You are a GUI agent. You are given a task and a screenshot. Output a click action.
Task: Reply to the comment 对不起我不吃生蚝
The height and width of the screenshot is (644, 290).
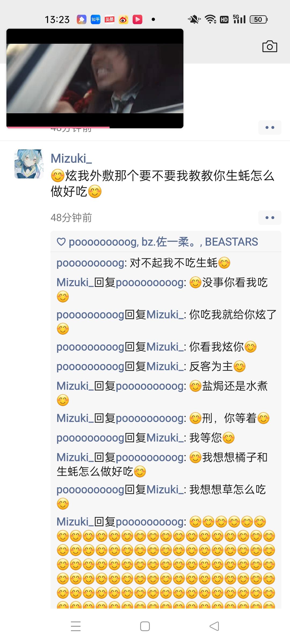(143, 263)
